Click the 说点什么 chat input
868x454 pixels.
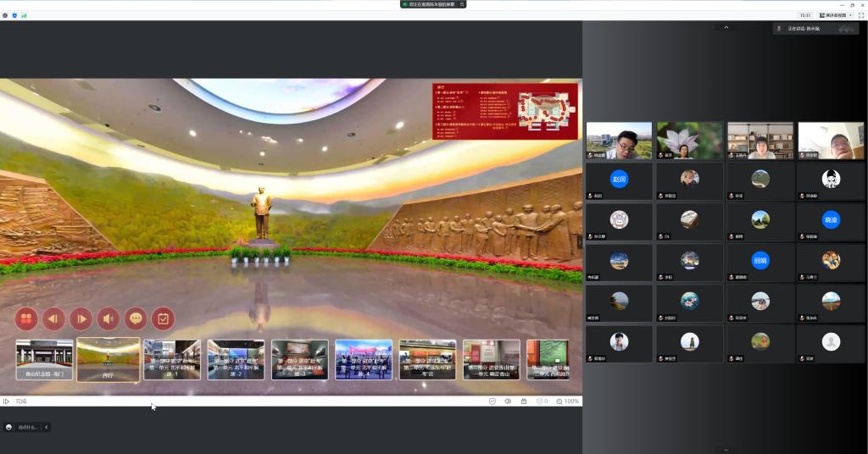(27, 427)
